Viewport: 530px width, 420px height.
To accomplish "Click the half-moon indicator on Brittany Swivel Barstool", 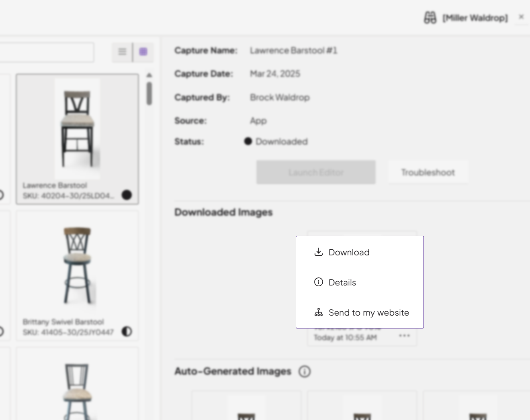I will (126, 332).
